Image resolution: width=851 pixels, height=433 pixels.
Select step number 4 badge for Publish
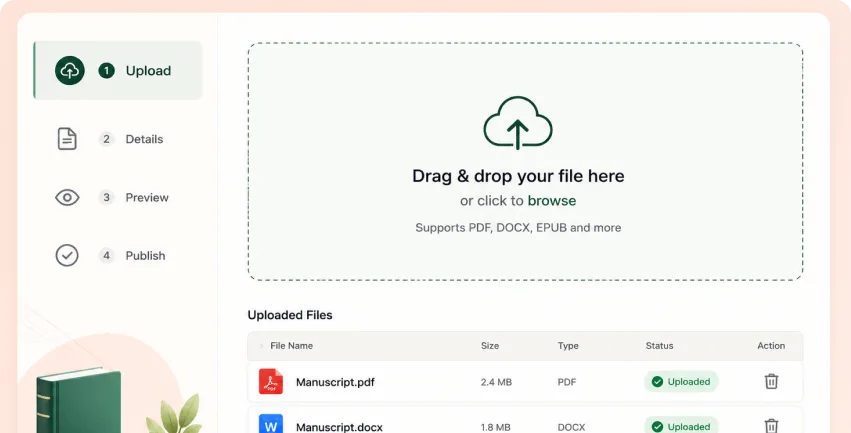pyautogui.click(x=106, y=256)
